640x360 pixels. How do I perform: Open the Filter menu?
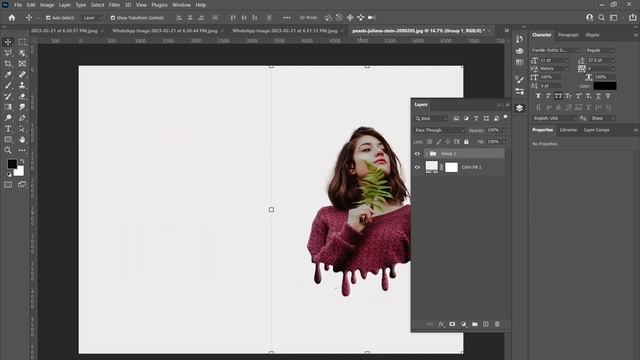coord(114,5)
